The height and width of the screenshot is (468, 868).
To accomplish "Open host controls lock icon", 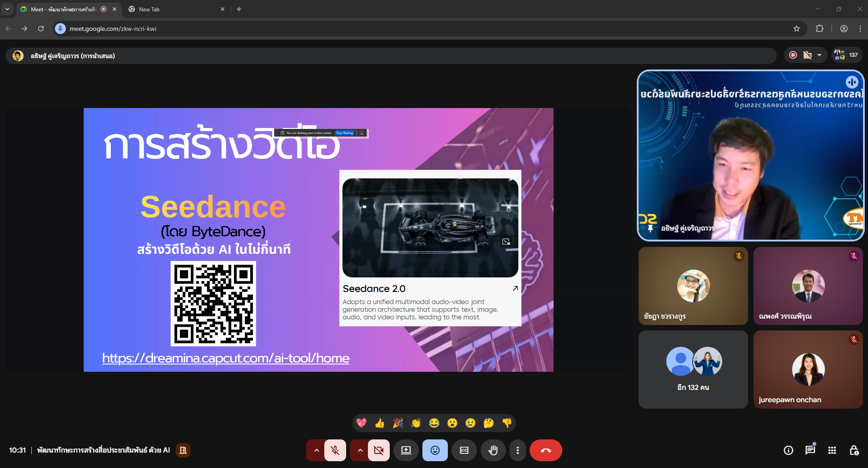I will (853, 450).
